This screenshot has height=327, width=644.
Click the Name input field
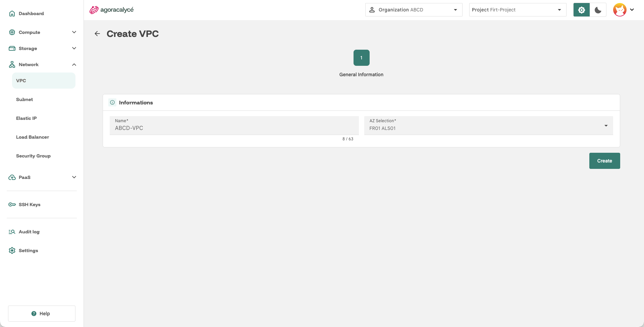point(234,126)
